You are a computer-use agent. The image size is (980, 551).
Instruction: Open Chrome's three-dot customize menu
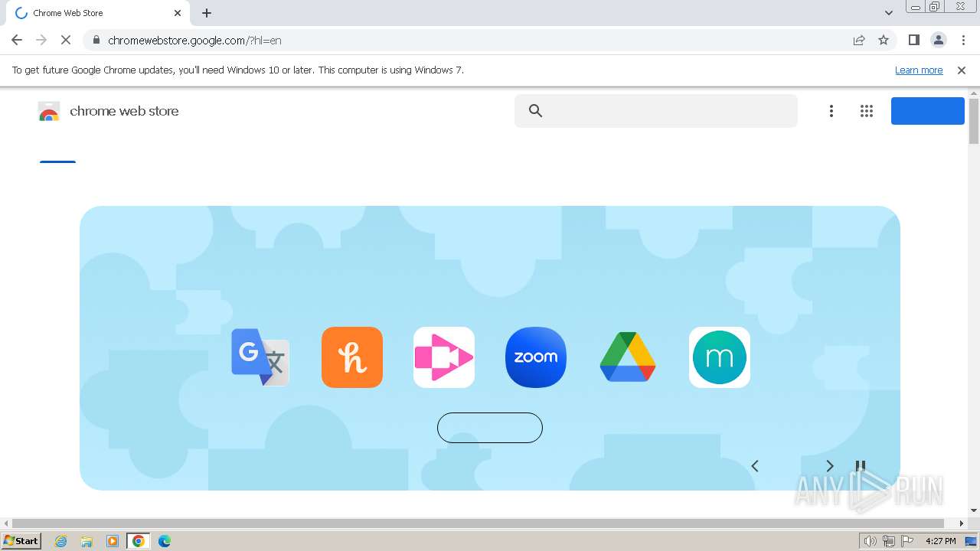(964, 40)
